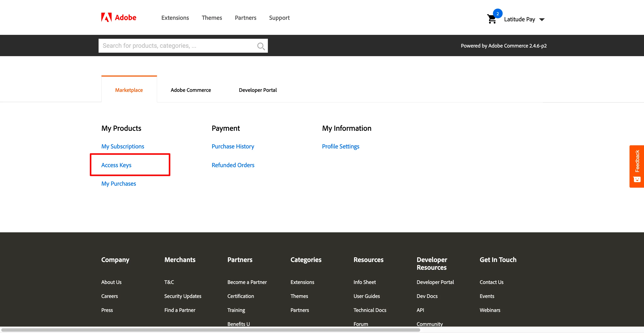This screenshot has width=644, height=333.
Task: Click the search magnifier icon
Action: pyautogui.click(x=261, y=46)
